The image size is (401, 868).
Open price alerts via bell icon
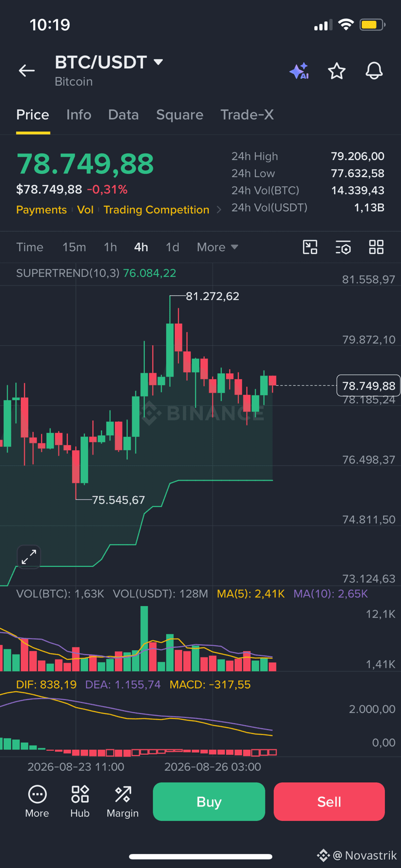374,71
